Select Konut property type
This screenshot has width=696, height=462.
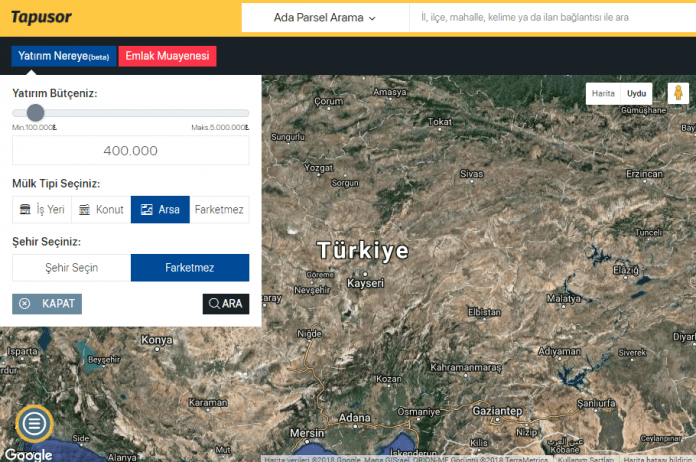tap(101, 209)
